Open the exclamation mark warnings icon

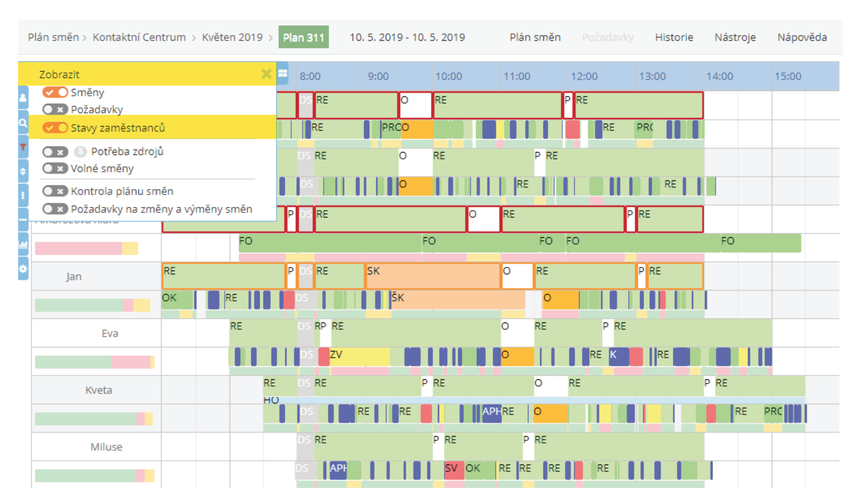coord(23,195)
